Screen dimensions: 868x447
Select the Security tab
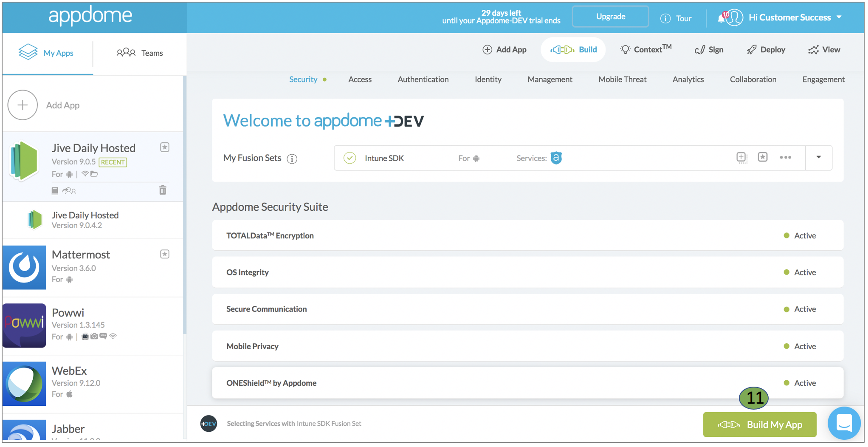point(303,79)
